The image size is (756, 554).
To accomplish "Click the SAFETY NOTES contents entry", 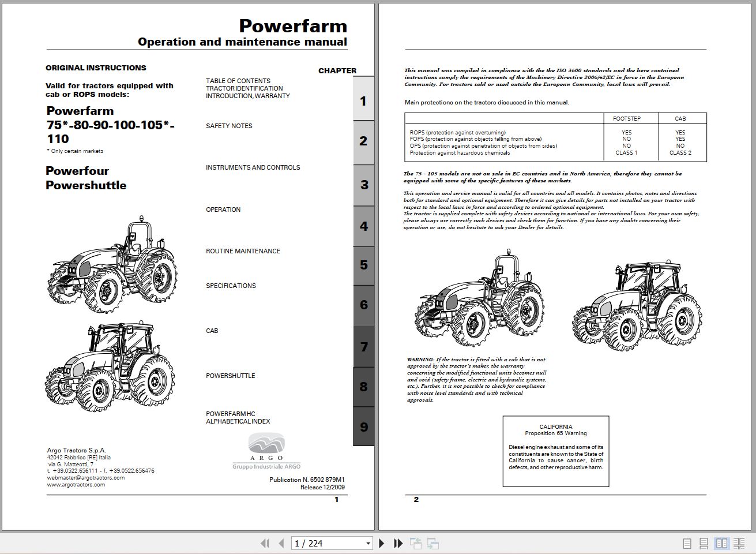I will [x=229, y=126].
